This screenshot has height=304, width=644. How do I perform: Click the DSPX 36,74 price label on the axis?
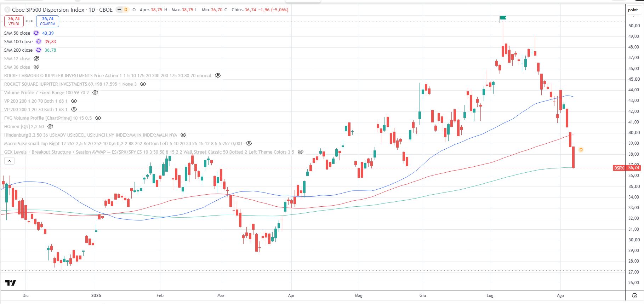tap(627, 168)
